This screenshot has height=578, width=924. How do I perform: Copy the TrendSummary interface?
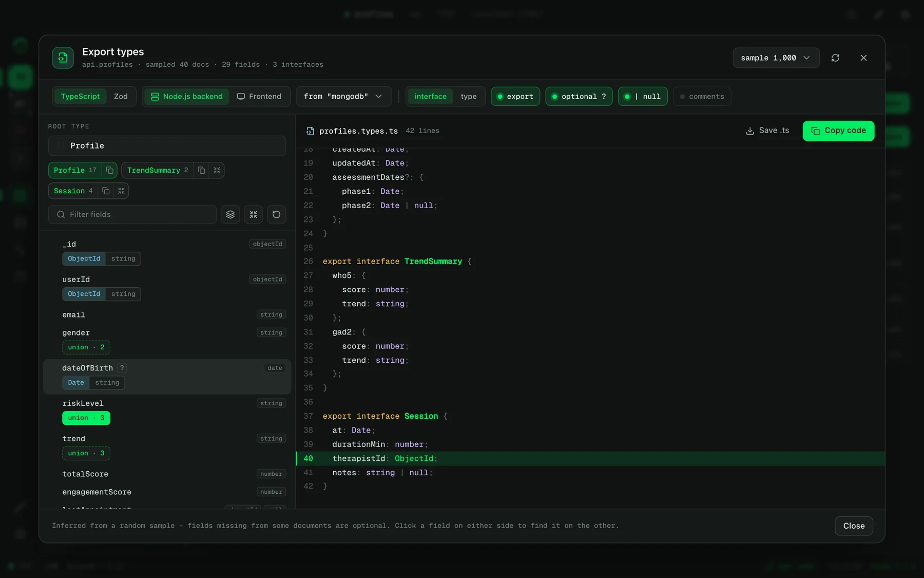point(201,170)
